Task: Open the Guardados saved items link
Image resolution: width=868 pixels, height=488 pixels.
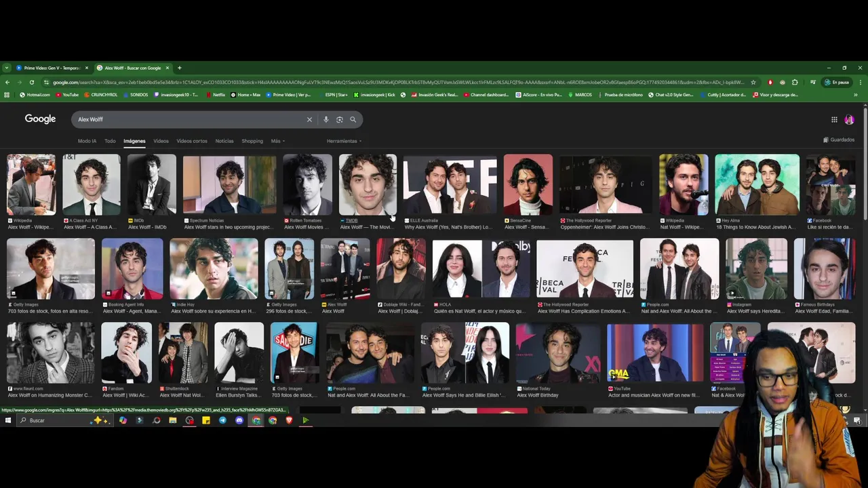Action: pyautogui.click(x=839, y=140)
